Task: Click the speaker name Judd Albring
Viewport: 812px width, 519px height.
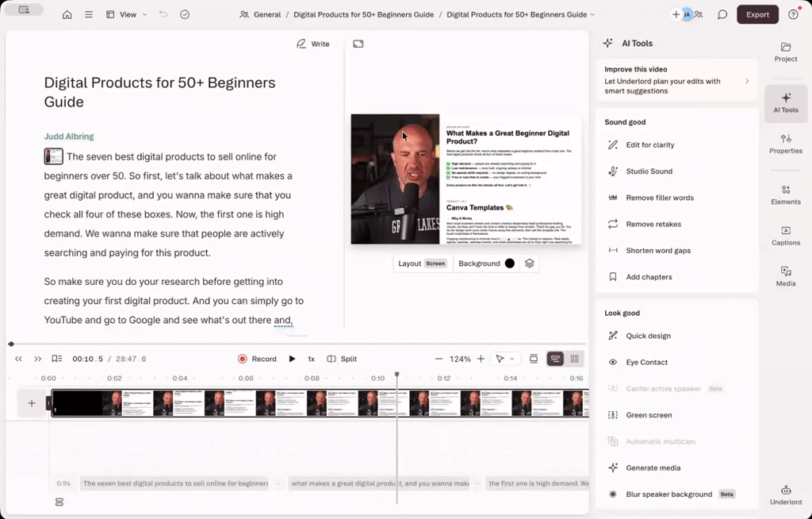Action: [69, 136]
